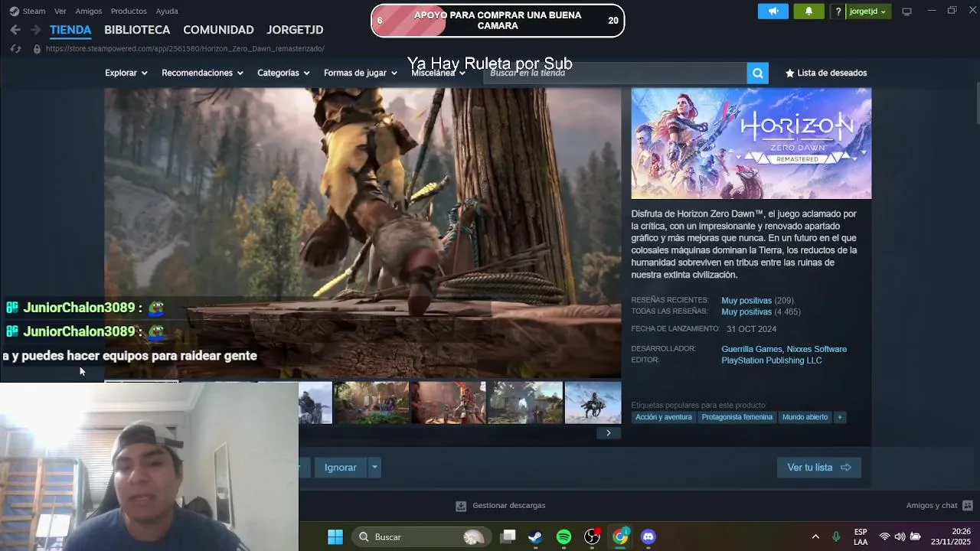
Task: Open the notifications bell
Action: [808, 11]
